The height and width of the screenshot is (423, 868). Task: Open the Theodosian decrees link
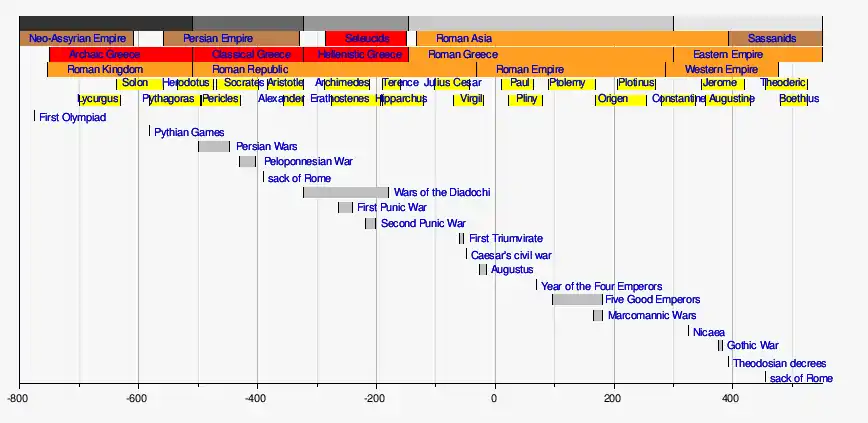[x=779, y=363]
